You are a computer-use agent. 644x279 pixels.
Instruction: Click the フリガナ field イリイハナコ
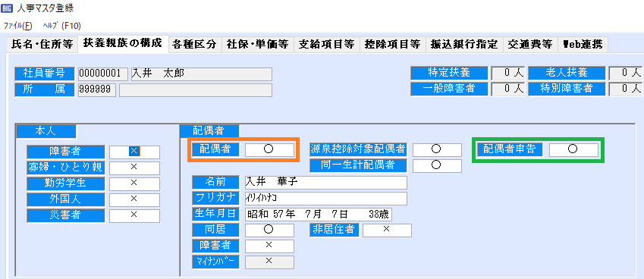click(326, 199)
